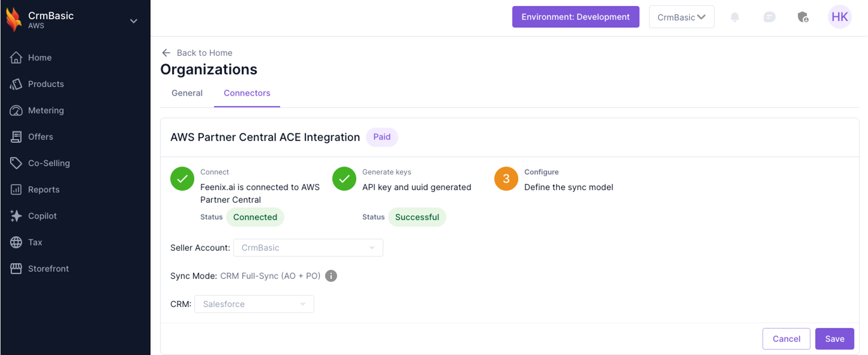Click the Environment: Development button
The width and height of the screenshot is (868, 355).
(575, 17)
